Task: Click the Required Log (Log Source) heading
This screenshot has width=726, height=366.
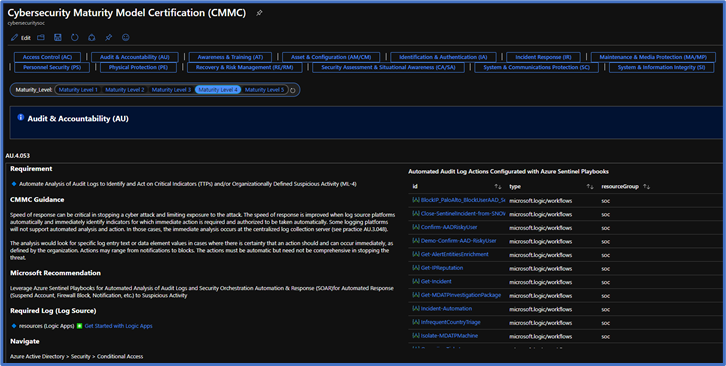Action: (53, 310)
